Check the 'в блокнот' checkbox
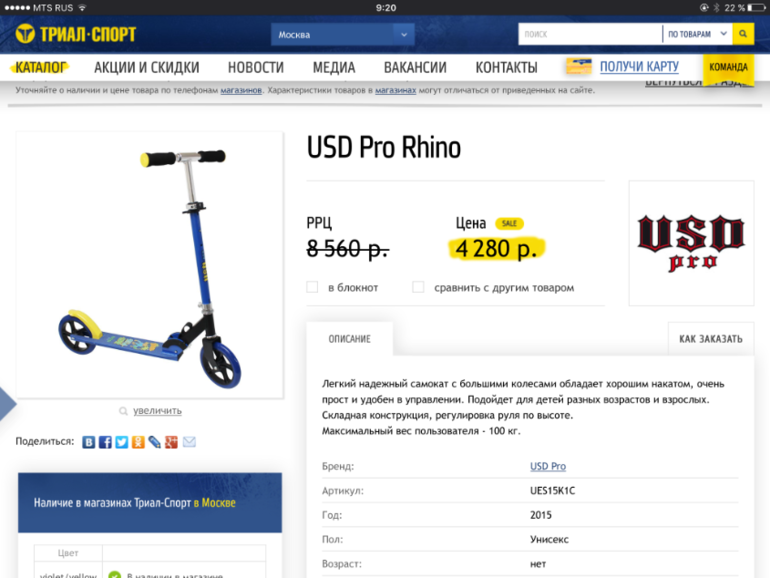 point(312,287)
